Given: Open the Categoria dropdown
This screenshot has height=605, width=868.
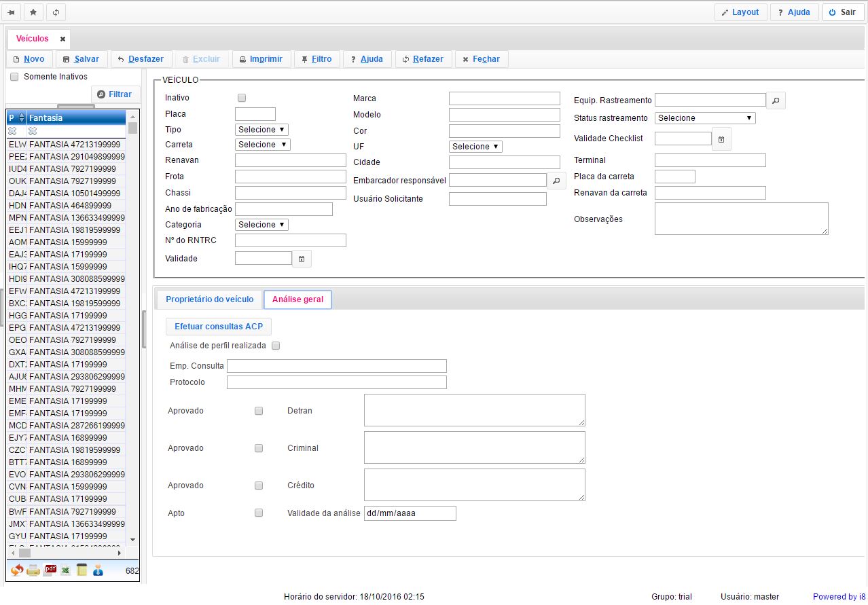Looking at the screenshot, I should (x=261, y=224).
